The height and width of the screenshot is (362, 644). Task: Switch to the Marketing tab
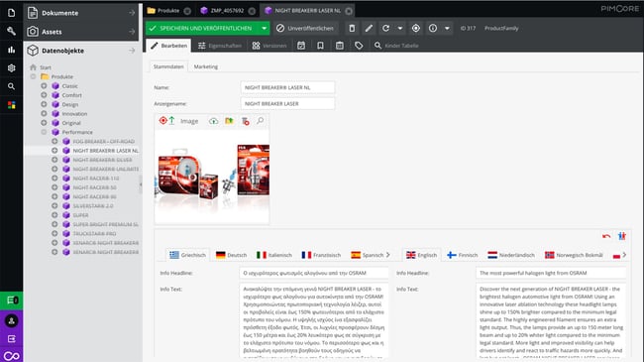pyautogui.click(x=206, y=66)
